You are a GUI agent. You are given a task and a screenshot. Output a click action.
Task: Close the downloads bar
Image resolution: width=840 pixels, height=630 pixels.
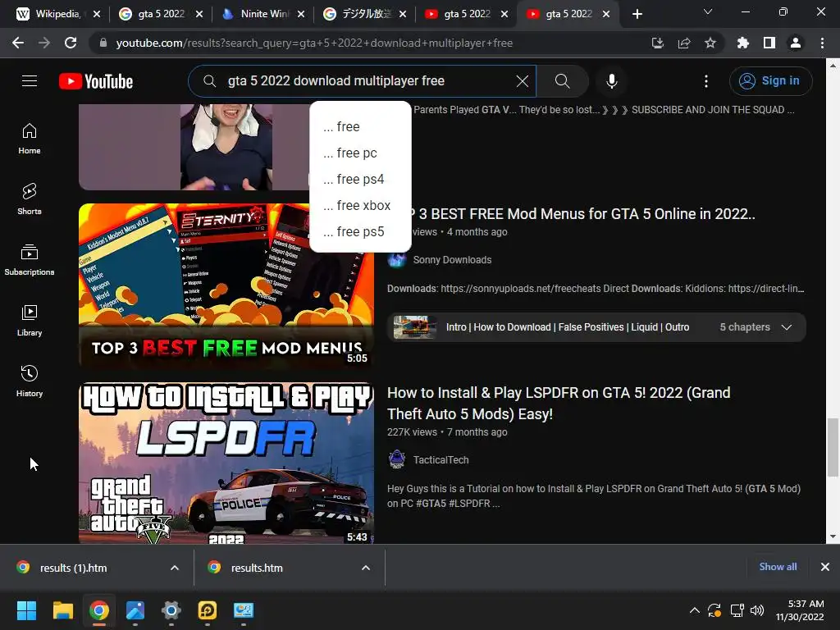tap(825, 567)
